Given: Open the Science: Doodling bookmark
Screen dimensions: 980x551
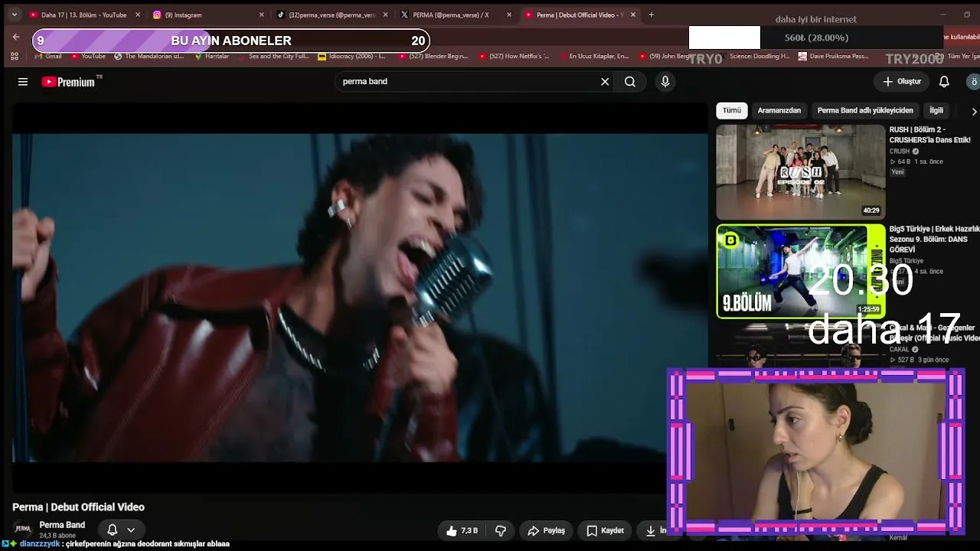Looking at the screenshot, I should pos(754,56).
